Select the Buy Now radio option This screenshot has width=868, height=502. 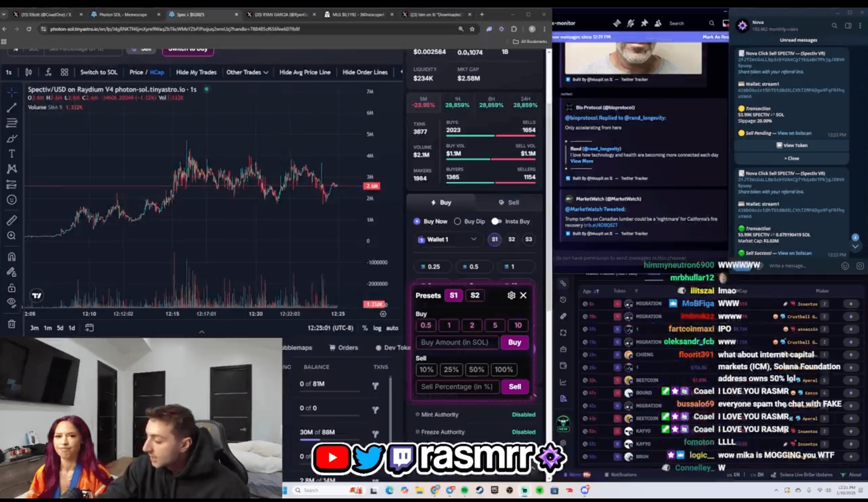[430, 221]
